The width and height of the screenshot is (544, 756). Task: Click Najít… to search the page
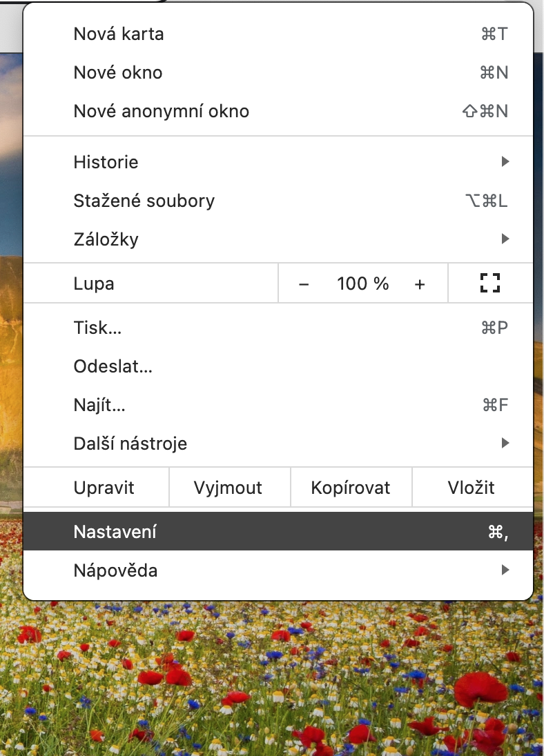(99, 405)
